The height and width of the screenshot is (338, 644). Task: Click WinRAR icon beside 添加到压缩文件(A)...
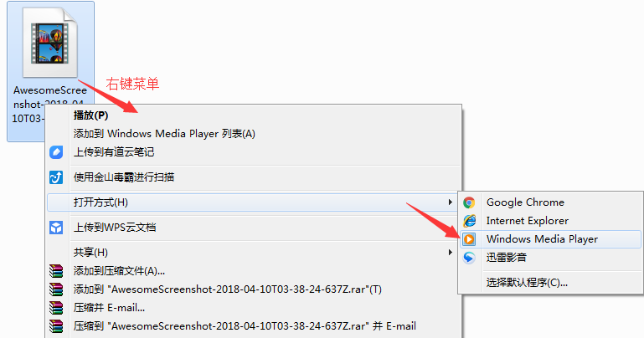[x=56, y=271]
